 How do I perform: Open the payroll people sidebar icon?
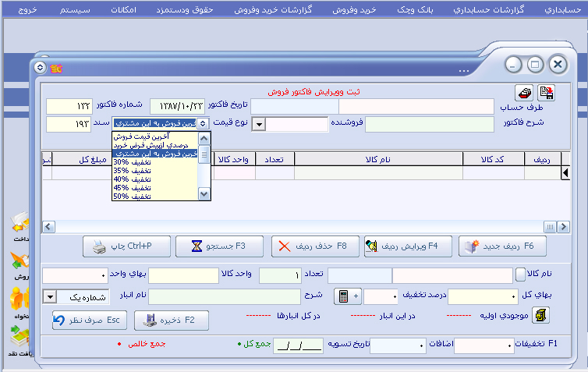19,299
